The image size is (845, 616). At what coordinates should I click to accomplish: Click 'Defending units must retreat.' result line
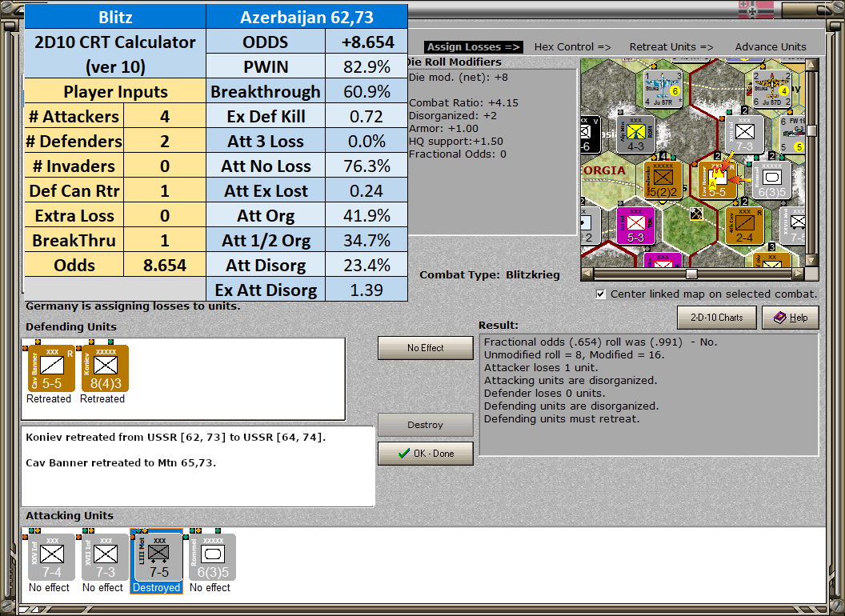point(562,418)
